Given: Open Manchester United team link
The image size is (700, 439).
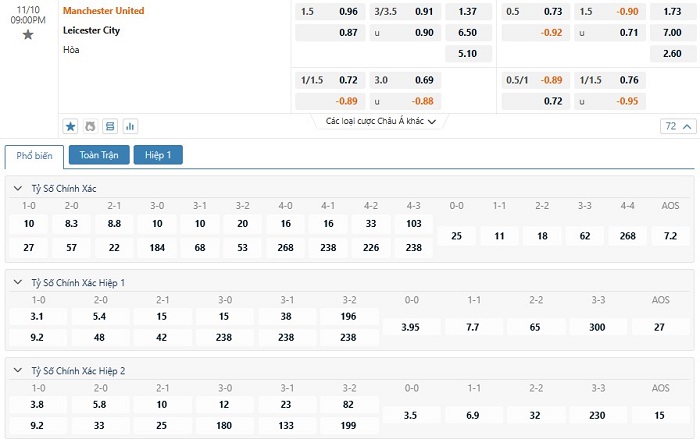Looking at the screenshot, I should (104, 11).
